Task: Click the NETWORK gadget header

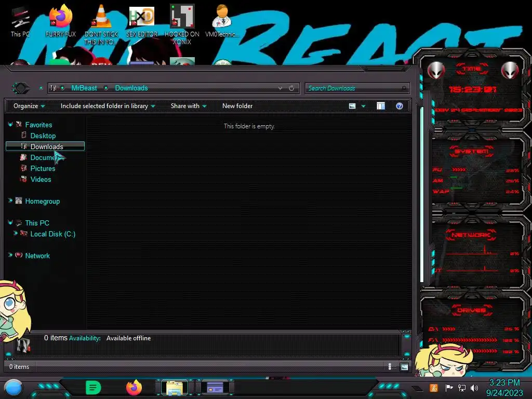Action: (x=471, y=235)
